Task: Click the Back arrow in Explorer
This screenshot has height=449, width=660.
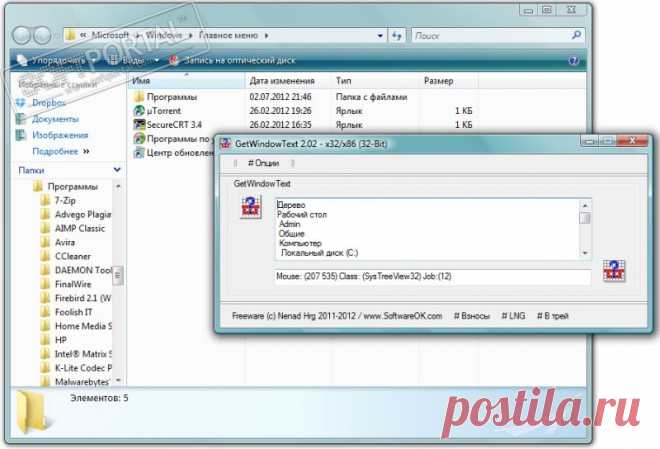Action: pos(22,36)
